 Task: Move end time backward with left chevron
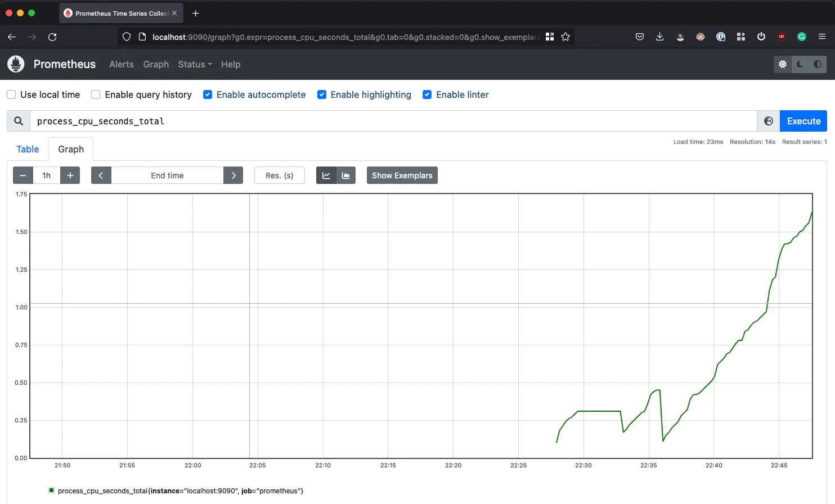(101, 175)
